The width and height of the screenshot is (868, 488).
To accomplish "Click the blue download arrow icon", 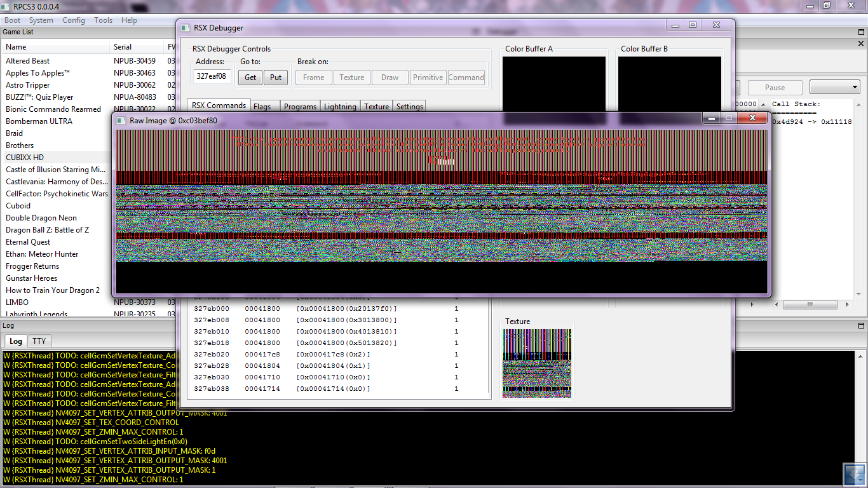I will [854, 475].
